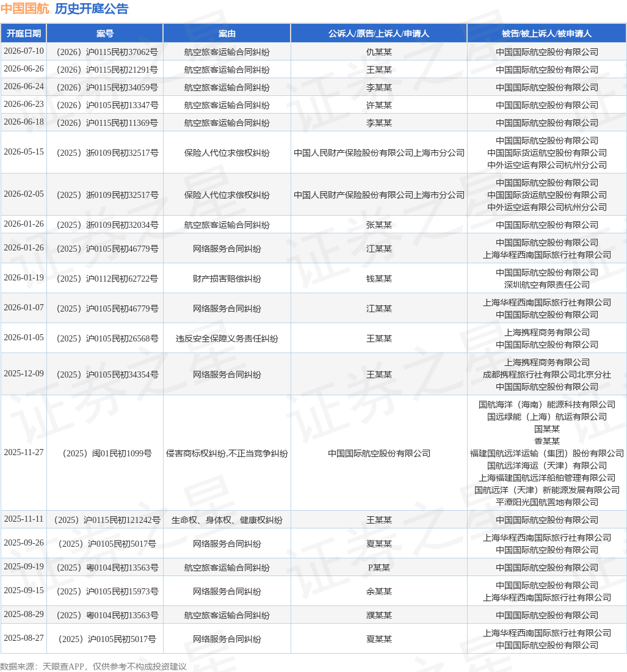
Task: Select 违反安全保障义务责任纠纷 cause cell
Action: 227,338
